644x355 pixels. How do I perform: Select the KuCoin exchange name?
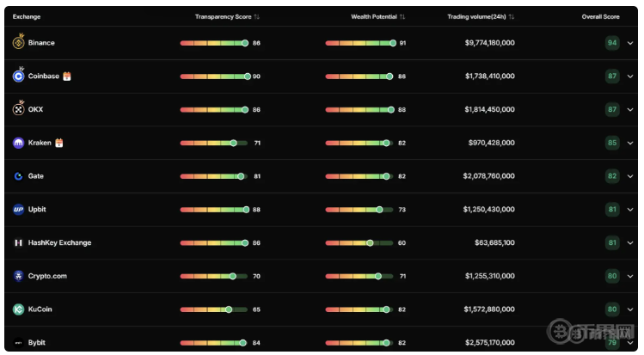click(40, 309)
